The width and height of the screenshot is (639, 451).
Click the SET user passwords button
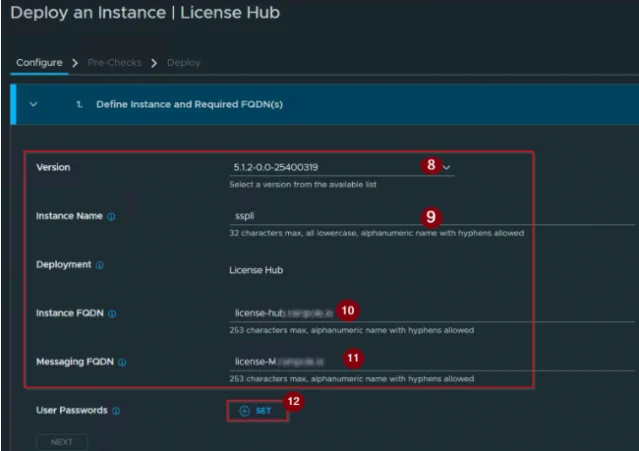257,411
